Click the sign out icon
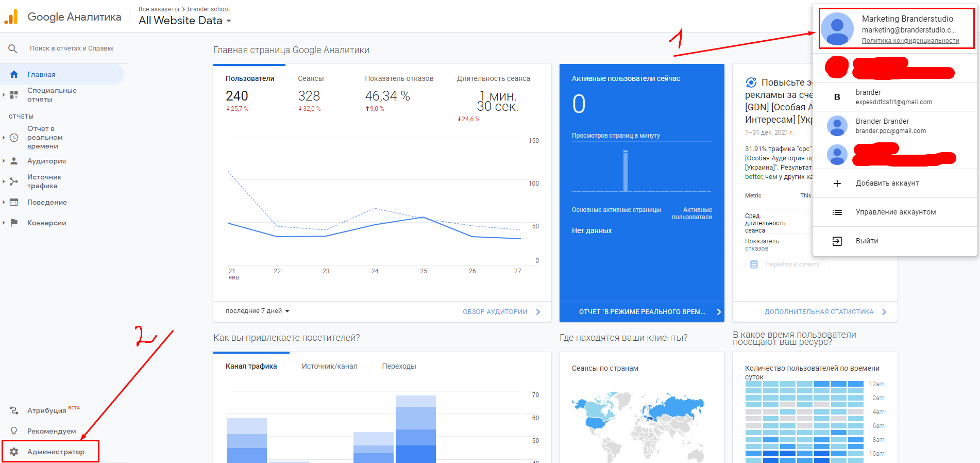The height and width of the screenshot is (463, 980). (x=837, y=241)
